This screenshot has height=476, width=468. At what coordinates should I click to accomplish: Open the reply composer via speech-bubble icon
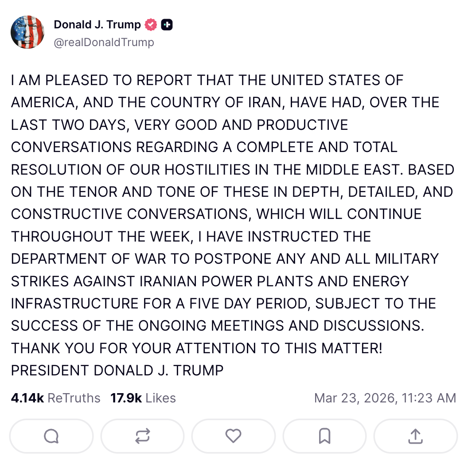[x=51, y=436]
